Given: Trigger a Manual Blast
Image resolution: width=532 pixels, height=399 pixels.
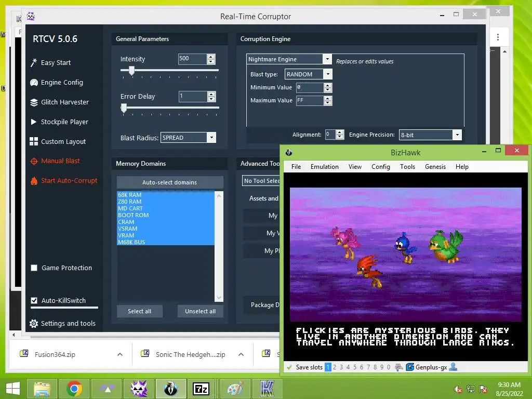Looking at the screenshot, I should pyautogui.click(x=55, y=161).
